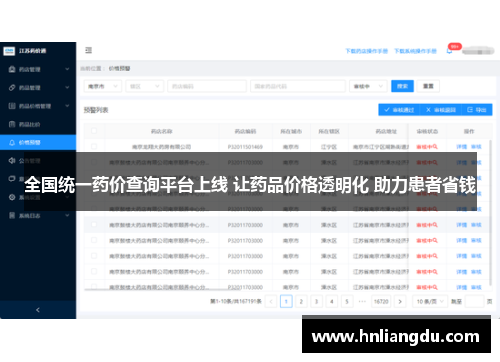Click the blue 搜索 search button
The height and width of the screenshot is (362, 500).
402,86
